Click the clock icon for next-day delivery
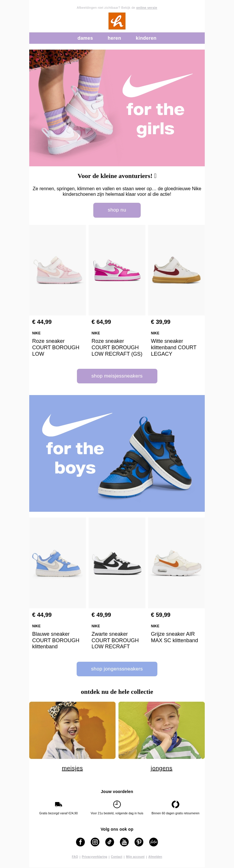The image size is (234, 868). point(117,804)
